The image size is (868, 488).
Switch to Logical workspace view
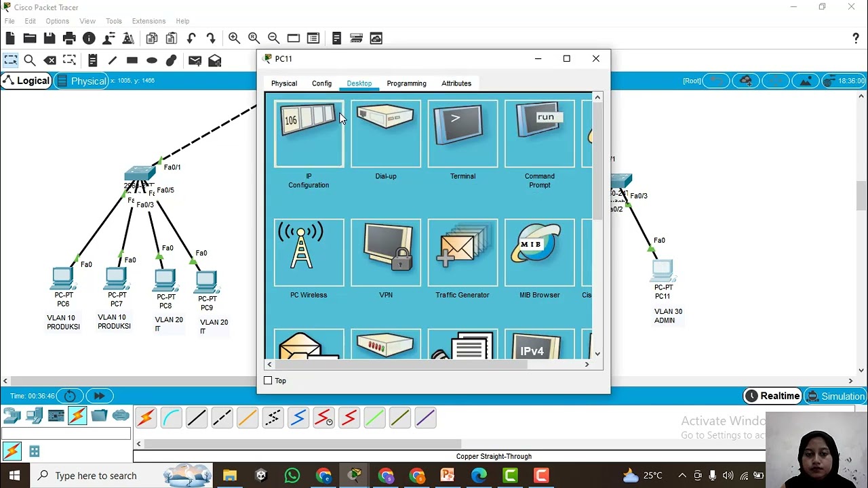(26, 81)
